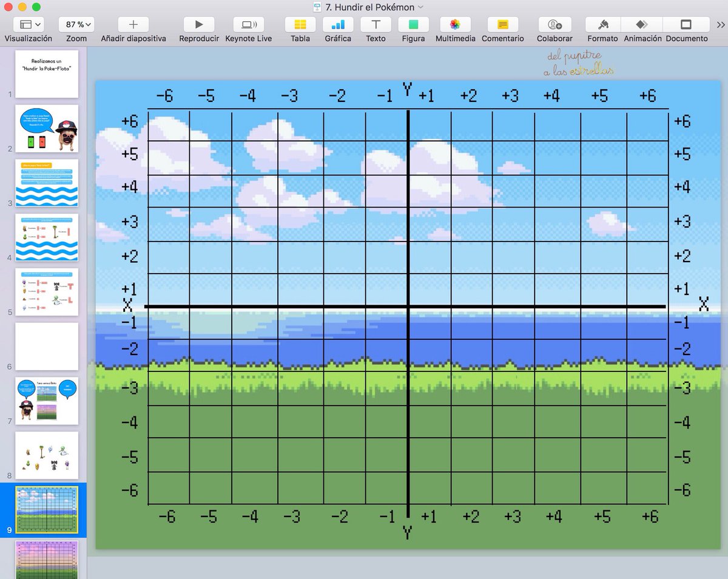Show more toolbar items via the overflow chevron
This screenshot has width=728, height=579.
pos(721,24)
